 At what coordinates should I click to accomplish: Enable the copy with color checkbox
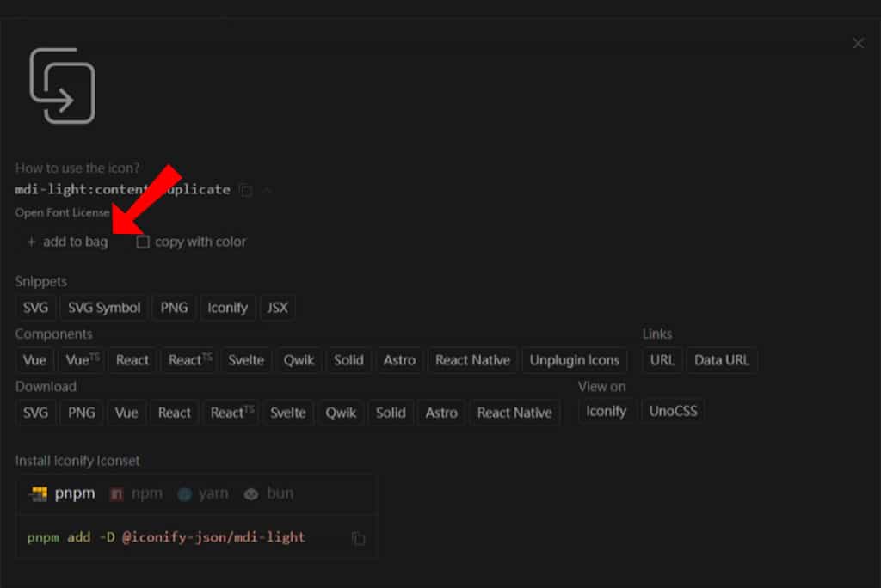(x=143, y=242)
